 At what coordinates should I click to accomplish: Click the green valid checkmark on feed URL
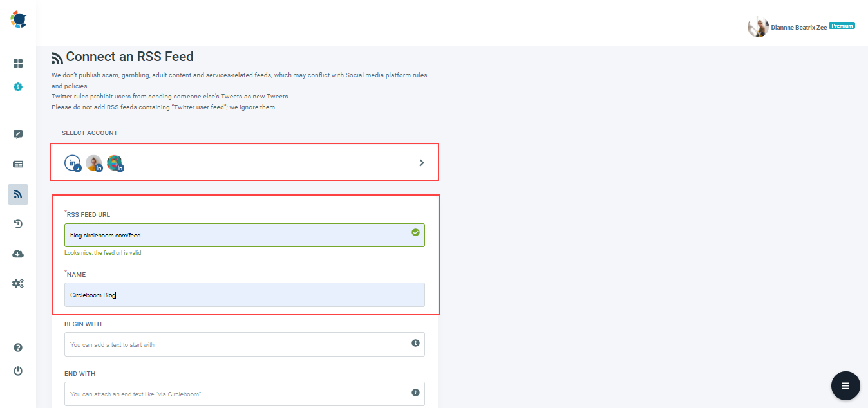[x=415, y=233]
